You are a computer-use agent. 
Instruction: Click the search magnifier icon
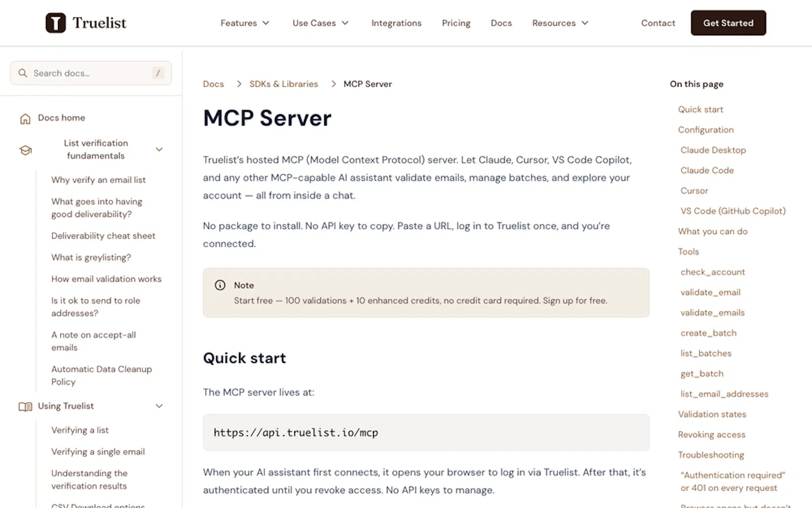tap(23, 73)
